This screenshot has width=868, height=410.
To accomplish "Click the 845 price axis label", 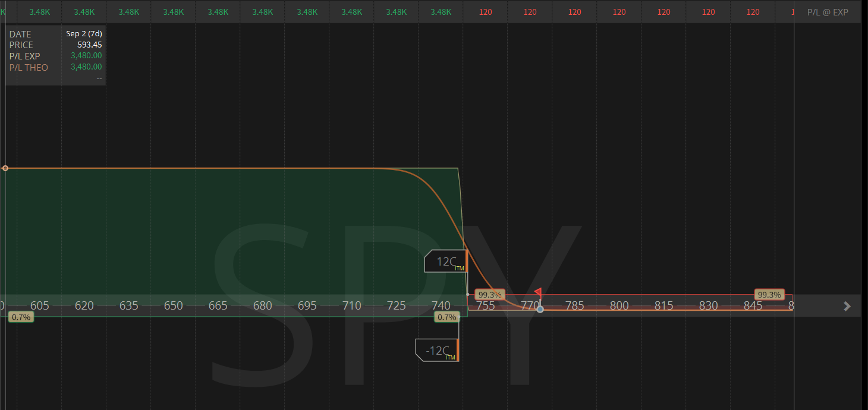I will click(x=753, y=305).
